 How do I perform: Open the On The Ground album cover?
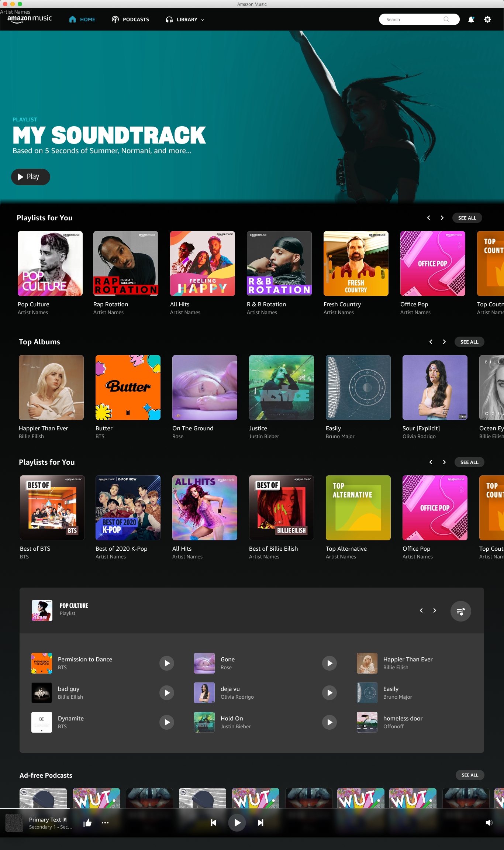pyautogui.click(x=205, y=388)
